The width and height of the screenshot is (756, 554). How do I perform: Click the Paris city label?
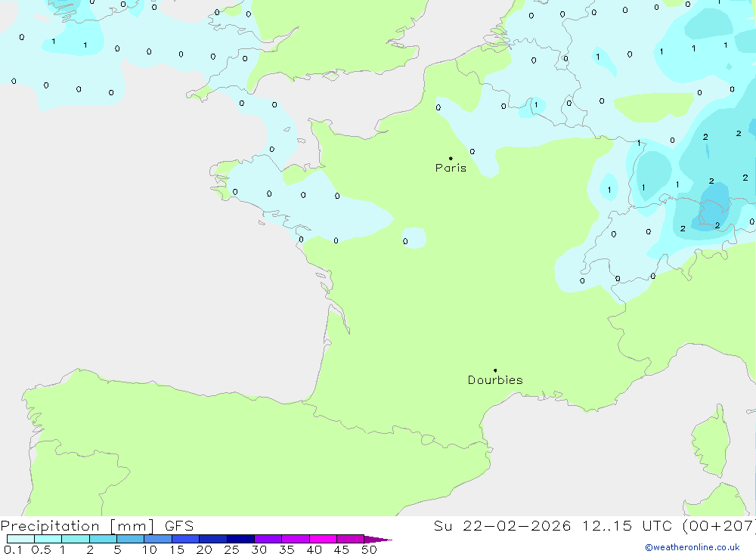click(x=451, y=168)
